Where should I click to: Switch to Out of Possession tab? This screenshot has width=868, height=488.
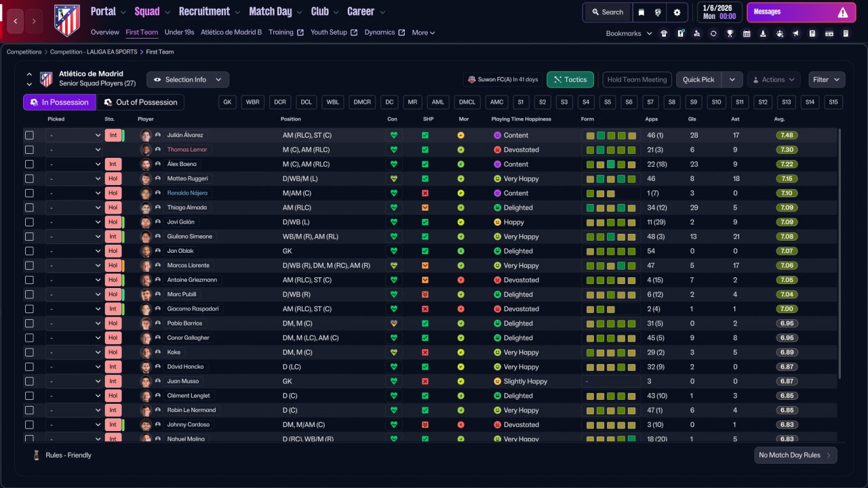click(140, 102)
